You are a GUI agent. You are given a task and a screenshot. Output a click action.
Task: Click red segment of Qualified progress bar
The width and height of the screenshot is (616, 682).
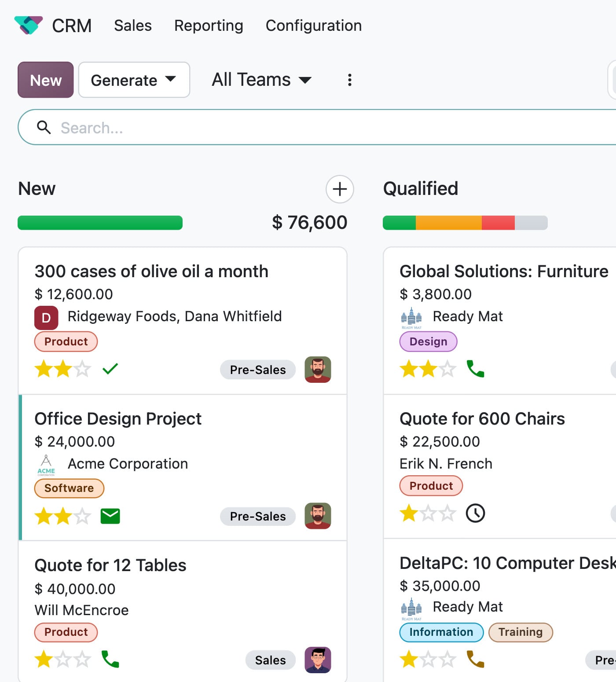tap(498, 223)
